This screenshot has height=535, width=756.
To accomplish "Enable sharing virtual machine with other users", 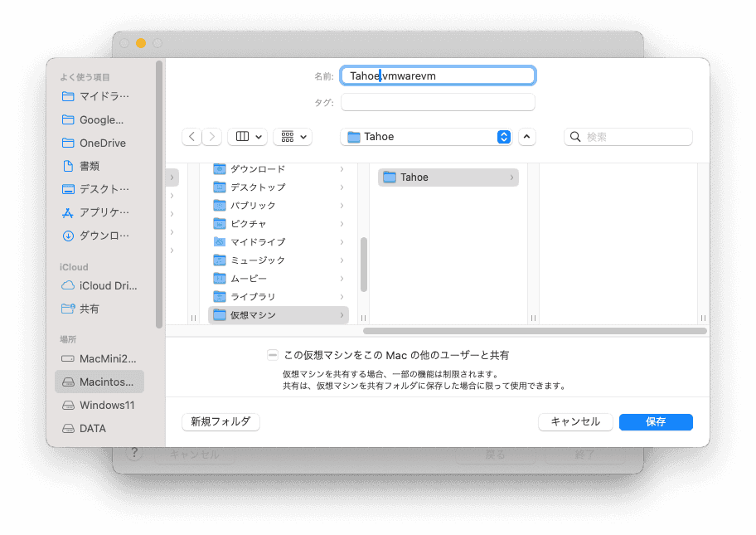I will click(x=273, y=355).
